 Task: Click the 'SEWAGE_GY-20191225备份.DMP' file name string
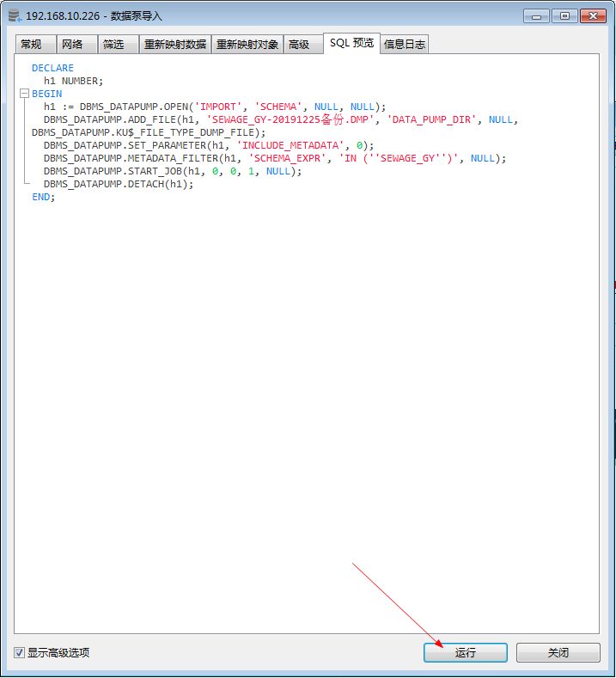coord(290,119)
